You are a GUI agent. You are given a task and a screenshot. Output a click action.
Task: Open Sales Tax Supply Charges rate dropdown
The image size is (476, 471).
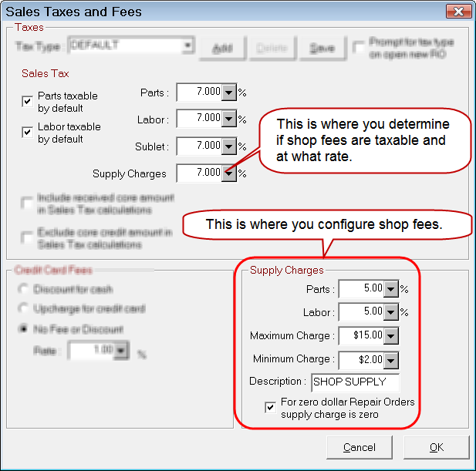point(228,173)
